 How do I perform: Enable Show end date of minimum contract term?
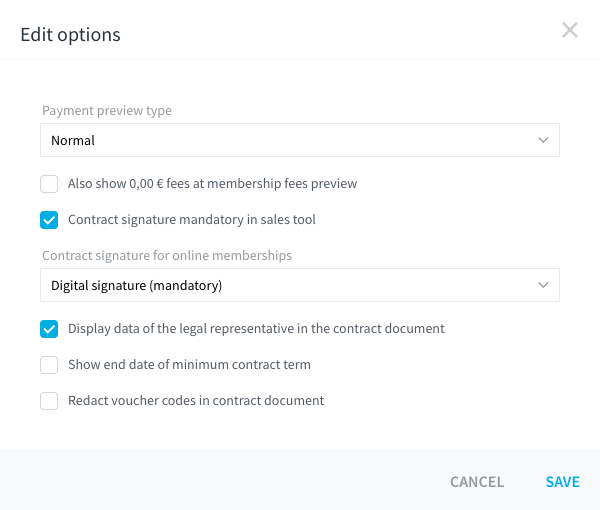49,365
